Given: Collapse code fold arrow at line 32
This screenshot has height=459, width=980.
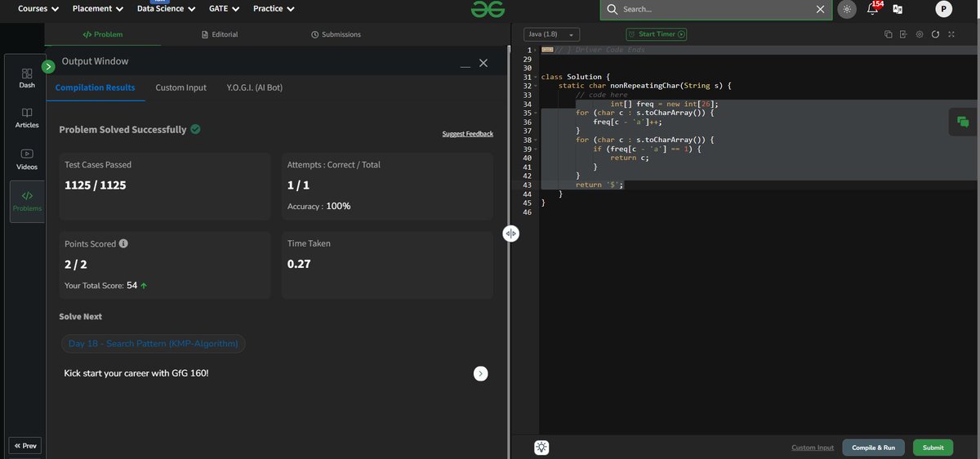Looking at the screenshot, I should coord(536,86).
